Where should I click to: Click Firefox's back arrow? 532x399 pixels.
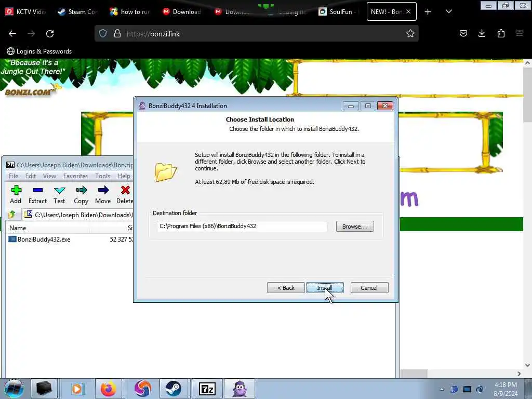point(12,34)
